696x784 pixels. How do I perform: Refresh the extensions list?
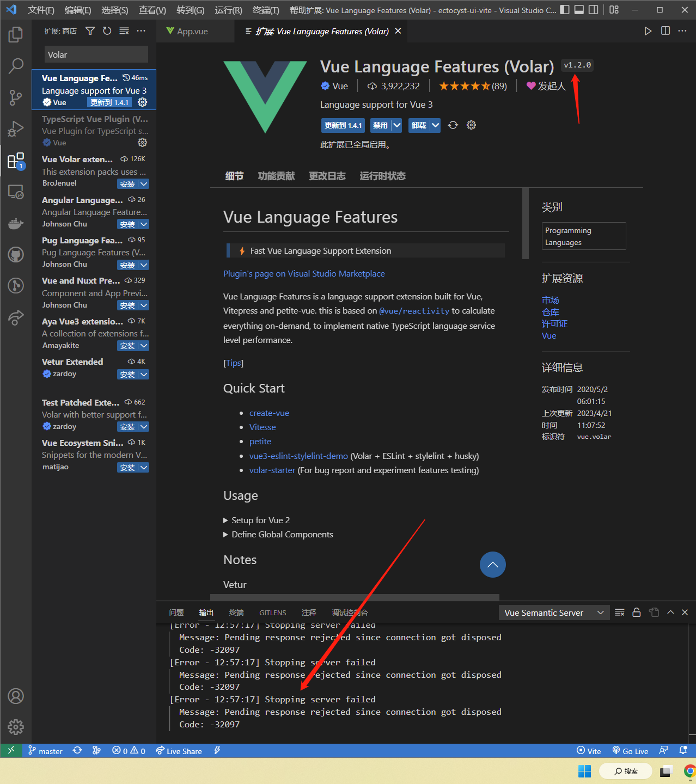(107, 31)
